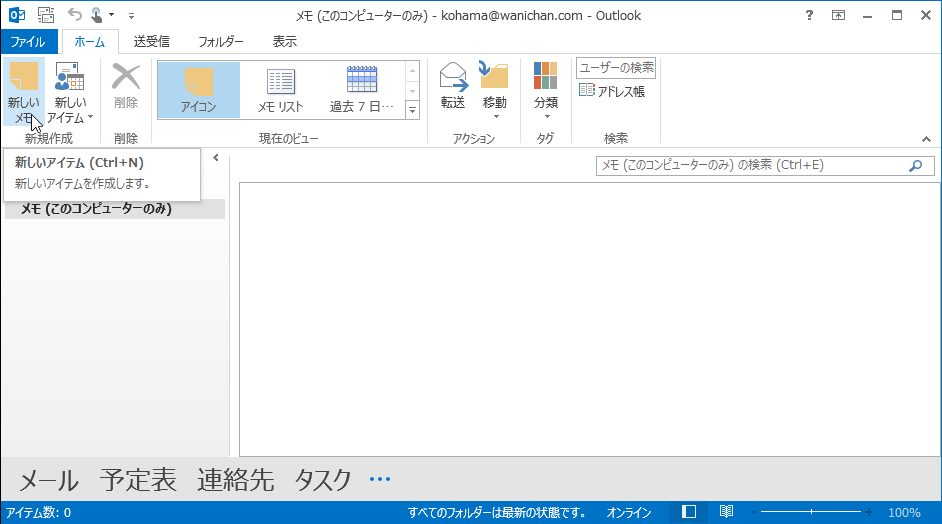Toggle touch/mouse mode icon
Screen dimensions: 942x524
coord(96,15)
